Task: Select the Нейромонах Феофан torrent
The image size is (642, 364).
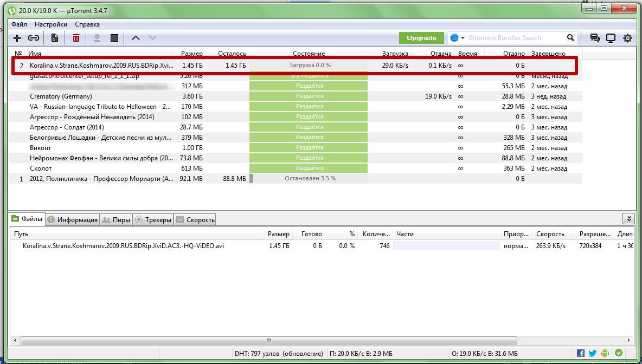Action: point(295,158)
